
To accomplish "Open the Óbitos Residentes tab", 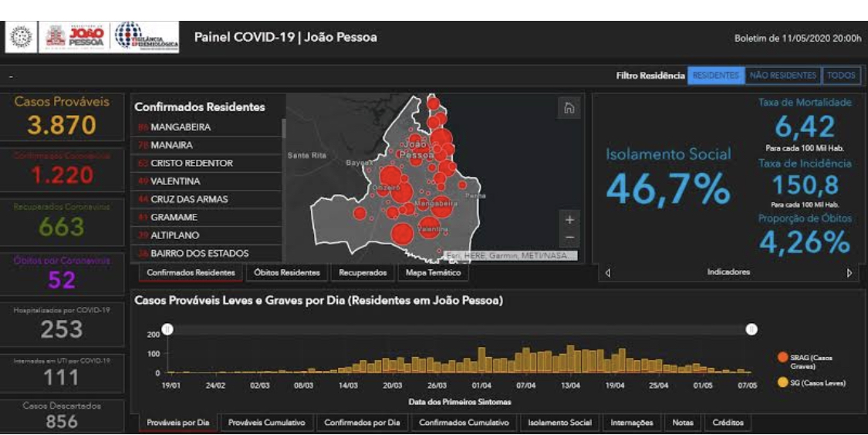I will pyautogui.click(x=286, y=272).
